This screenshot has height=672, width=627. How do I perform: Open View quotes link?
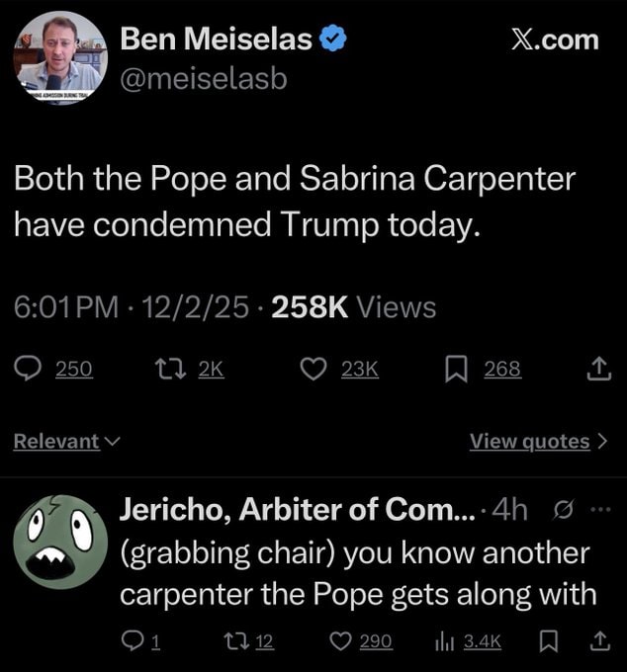540,442
